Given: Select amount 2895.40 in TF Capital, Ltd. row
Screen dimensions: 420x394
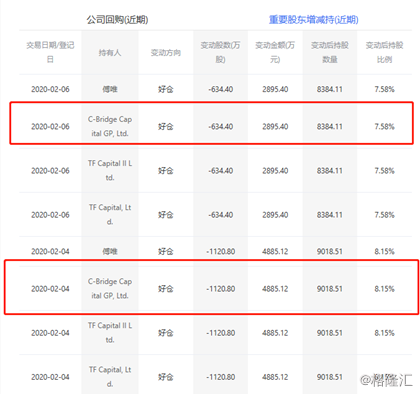Looking at the screenshot, I should coord(275,215).
